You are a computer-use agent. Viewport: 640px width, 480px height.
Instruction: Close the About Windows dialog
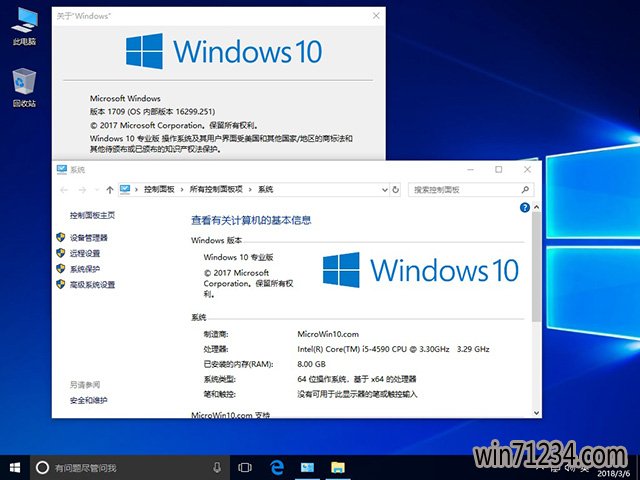click(376, 16)
